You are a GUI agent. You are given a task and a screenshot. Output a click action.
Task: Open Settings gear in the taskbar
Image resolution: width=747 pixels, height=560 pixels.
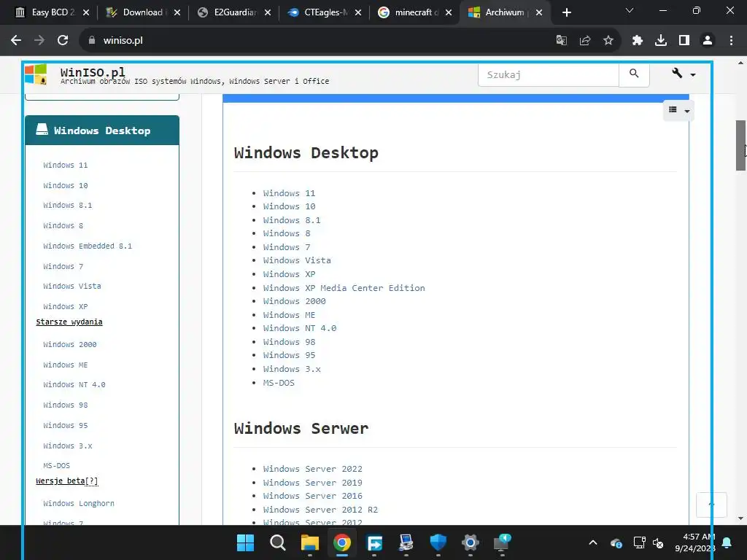point(470,542)
